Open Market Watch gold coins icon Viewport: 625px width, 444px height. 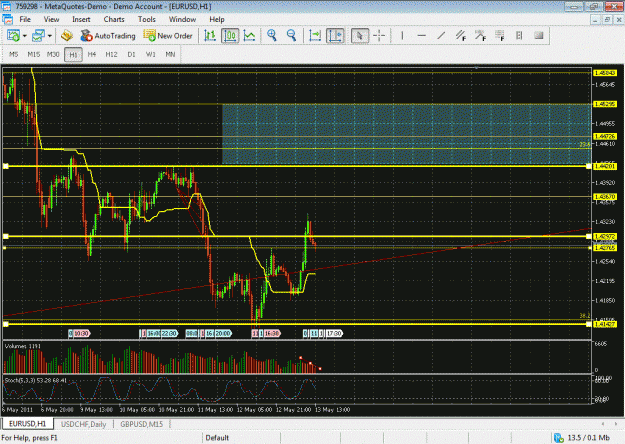[x=67, y=36]
